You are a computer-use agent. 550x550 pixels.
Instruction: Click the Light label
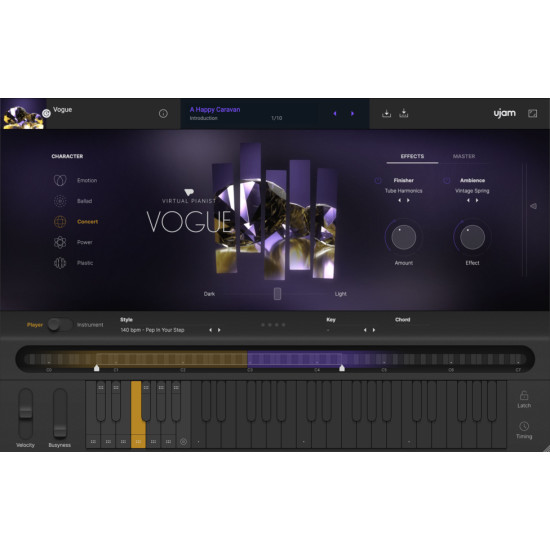click(x=341, y=294)
